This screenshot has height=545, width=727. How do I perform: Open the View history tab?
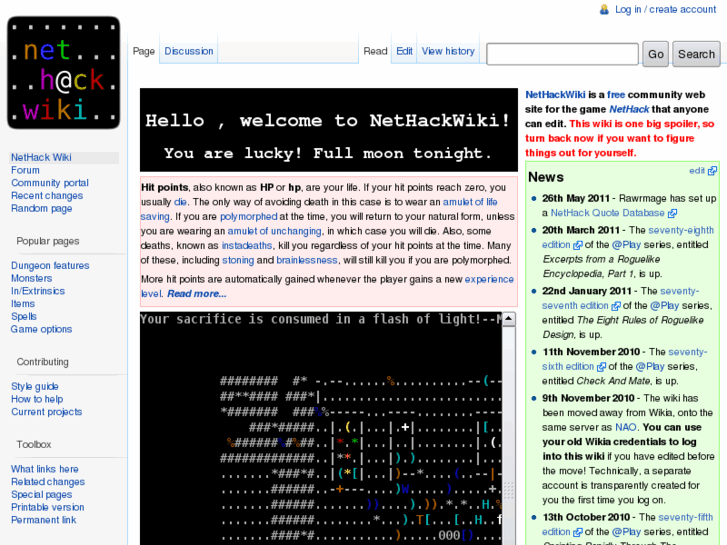(x=448, y=51)
